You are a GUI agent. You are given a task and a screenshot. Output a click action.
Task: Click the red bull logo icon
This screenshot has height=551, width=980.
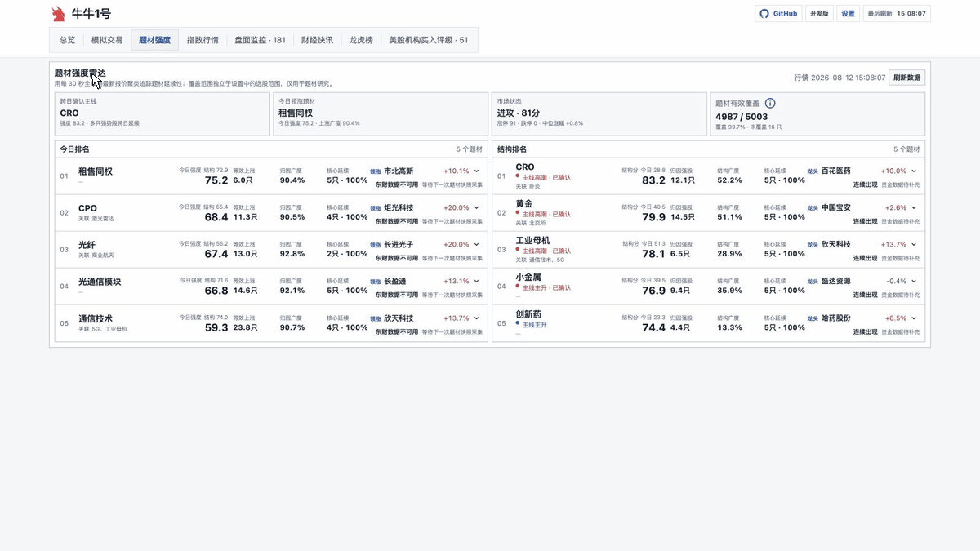pyautogui.click(x=58, y=14)
